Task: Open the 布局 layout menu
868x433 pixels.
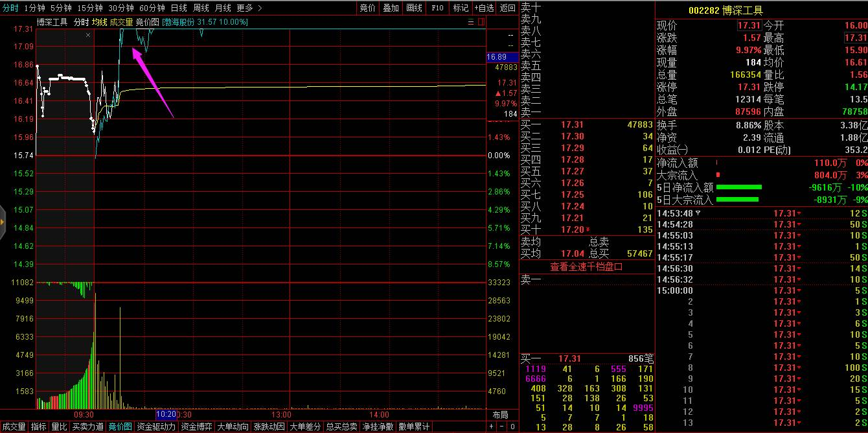Action: (501, 414)
